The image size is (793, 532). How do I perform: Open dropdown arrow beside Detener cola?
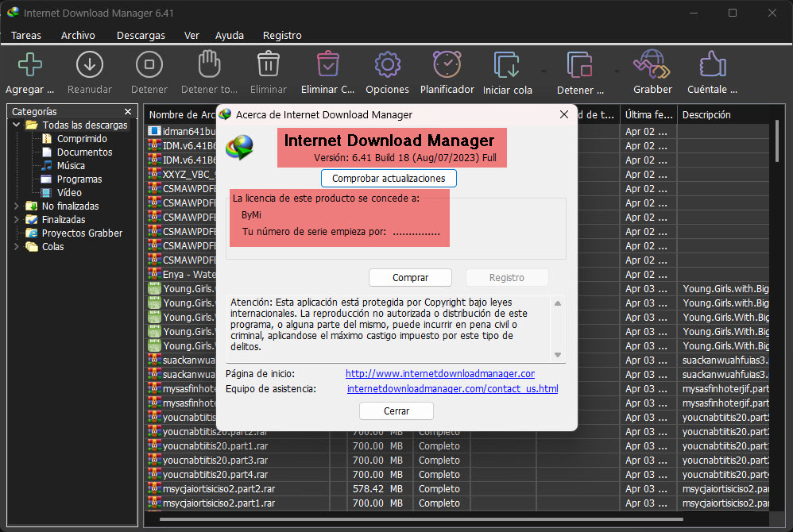pyautogui.click(x=617, y=71)
